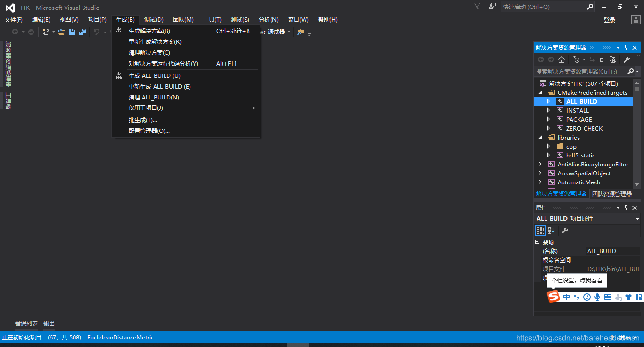This screenshot has height=347, width=644.
Task: Click the Show All Files icon in Solution Explorer
Action: pyautogui.click(x=613, y=59)
